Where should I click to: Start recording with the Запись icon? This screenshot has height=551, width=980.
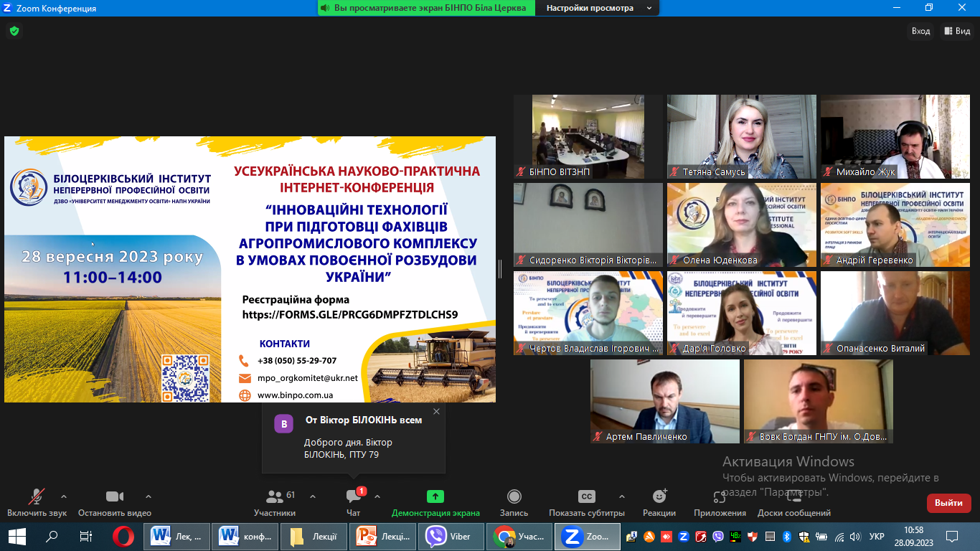pos(514,496)
